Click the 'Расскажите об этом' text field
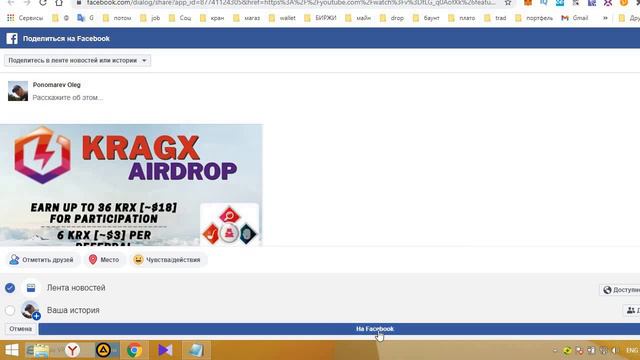This screenshot has width=640, height=360. click(x=68, y=98)
